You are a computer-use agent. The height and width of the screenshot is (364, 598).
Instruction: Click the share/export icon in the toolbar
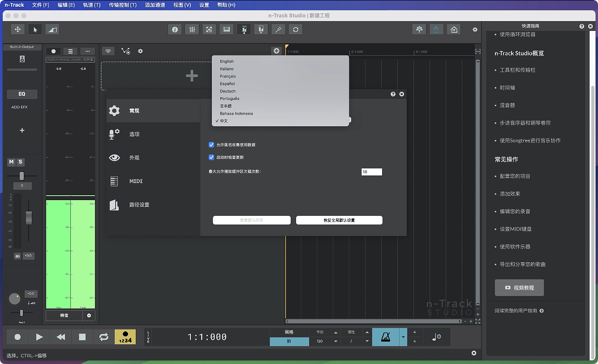(x=436, y=30)
